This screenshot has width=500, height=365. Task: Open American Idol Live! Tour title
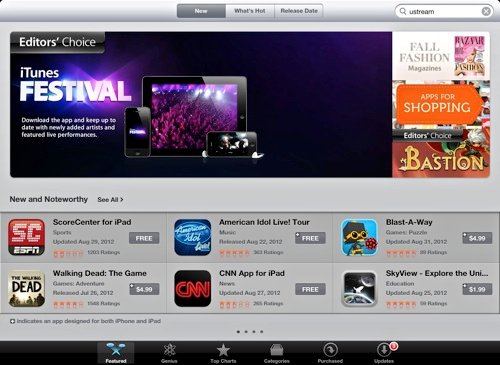tap(264, 222)
